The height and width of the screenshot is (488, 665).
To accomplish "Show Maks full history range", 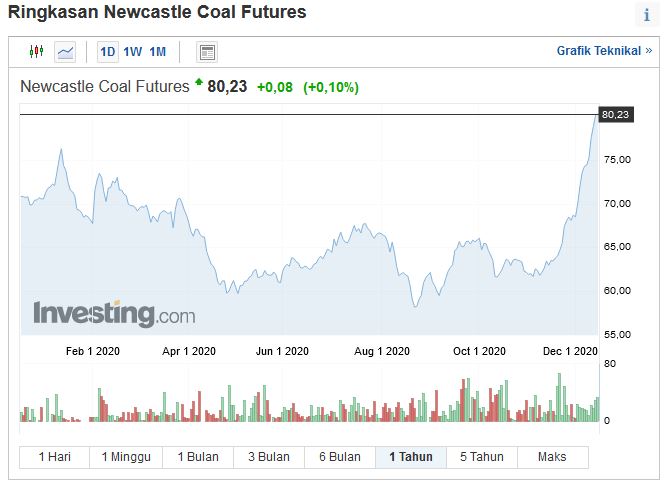I will point(552,457).
